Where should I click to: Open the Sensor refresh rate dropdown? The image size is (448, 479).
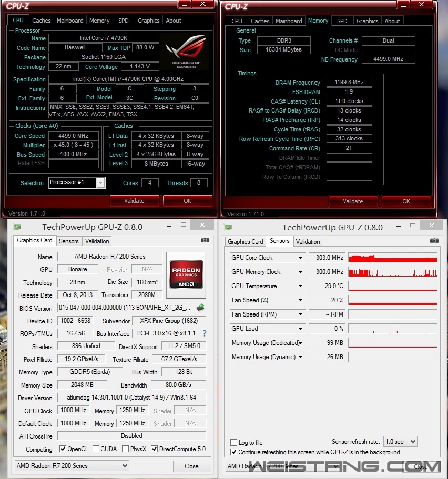point(400,442)
